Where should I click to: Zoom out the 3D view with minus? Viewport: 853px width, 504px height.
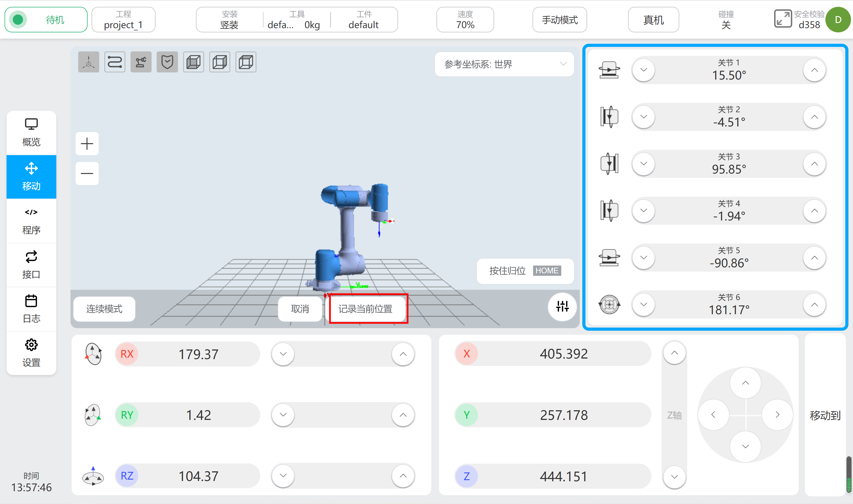pyautogui.click(x=87, y=174)
